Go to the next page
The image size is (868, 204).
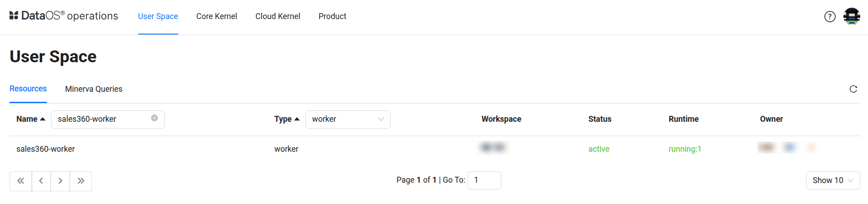point(61,181)
